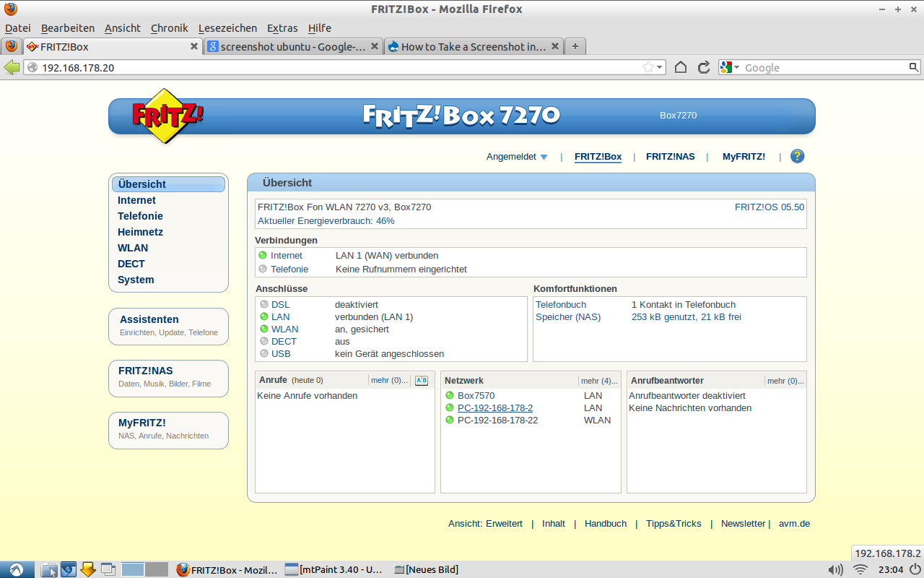Image resolution: width=924 pixels, height=578 pixels.
Task: Open a new tab with plus button
Action: [x=575, y=46]
